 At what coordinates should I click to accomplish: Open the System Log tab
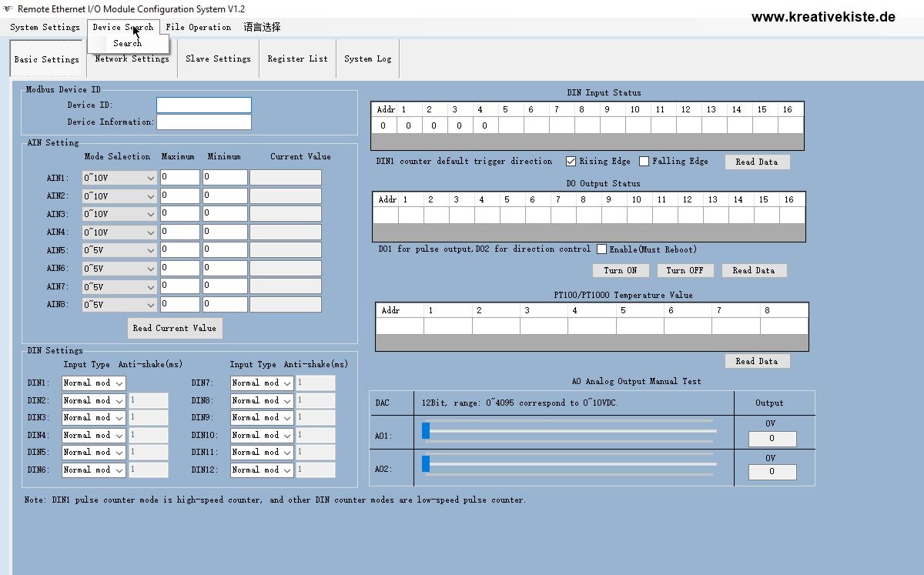368,59
